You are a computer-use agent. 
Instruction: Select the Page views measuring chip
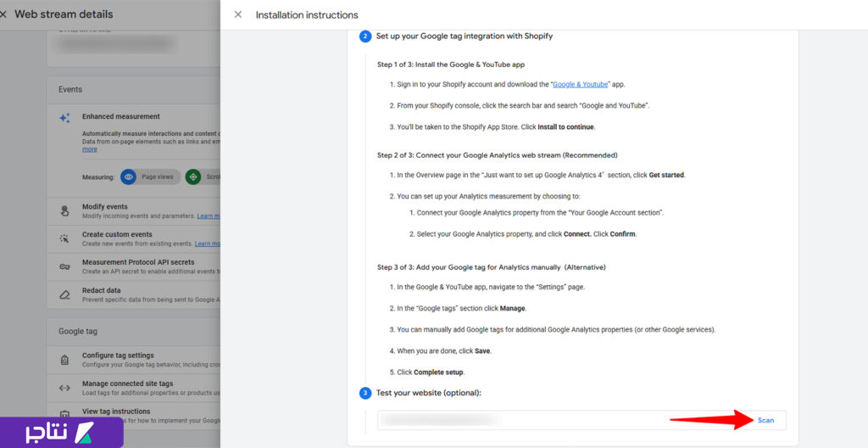151,176
